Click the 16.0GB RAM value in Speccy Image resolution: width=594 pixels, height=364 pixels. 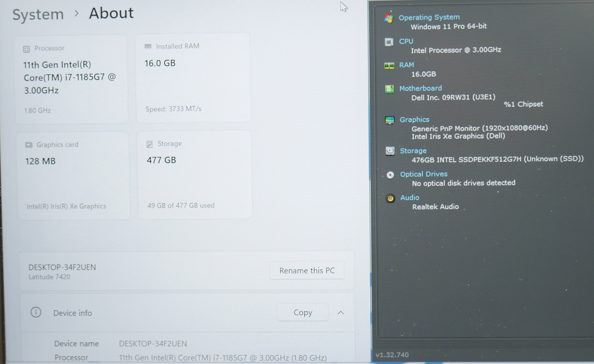[x=424, y=74]
